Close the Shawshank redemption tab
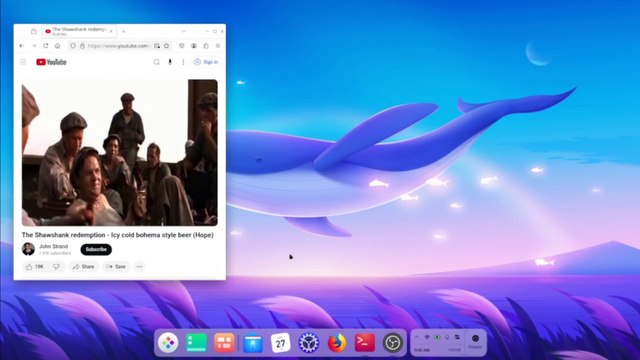 (111, 31)
